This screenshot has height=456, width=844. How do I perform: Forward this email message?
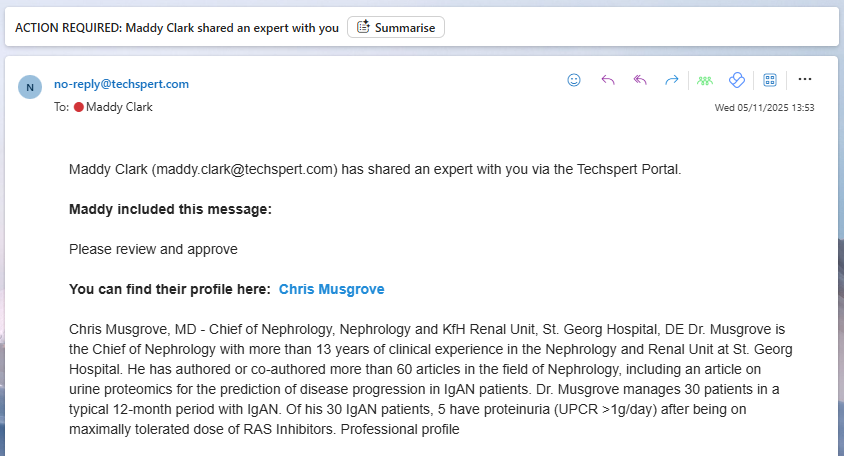(x=672, y=80)
